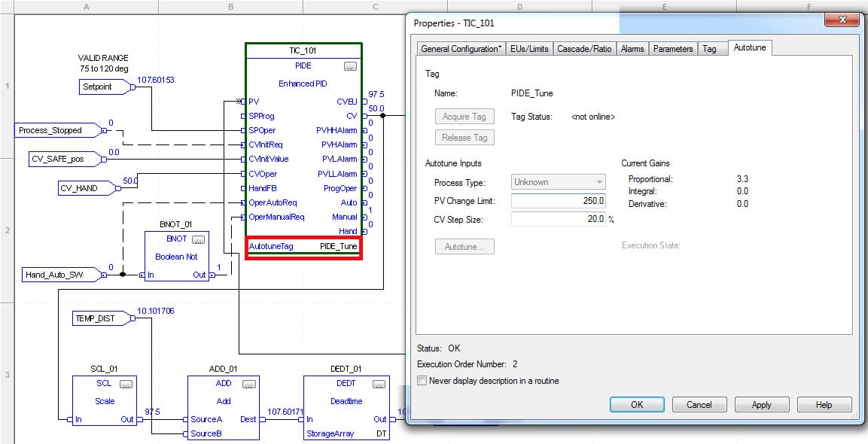Click the ProgOper output pin

tap(364, 188)
